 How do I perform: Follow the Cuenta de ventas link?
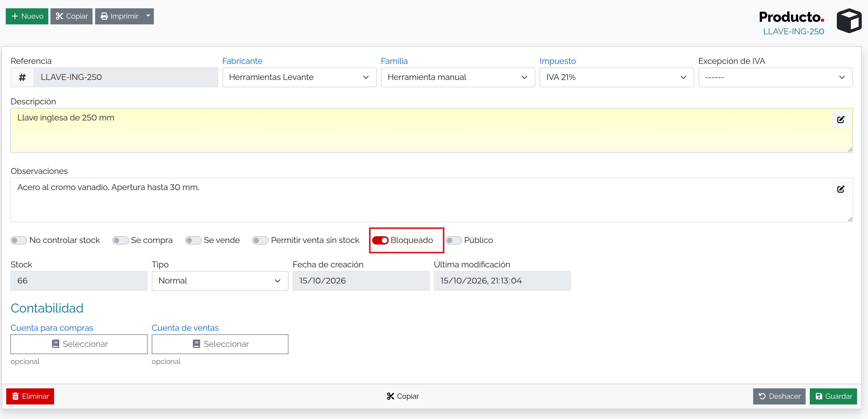[x=185, y=328]
